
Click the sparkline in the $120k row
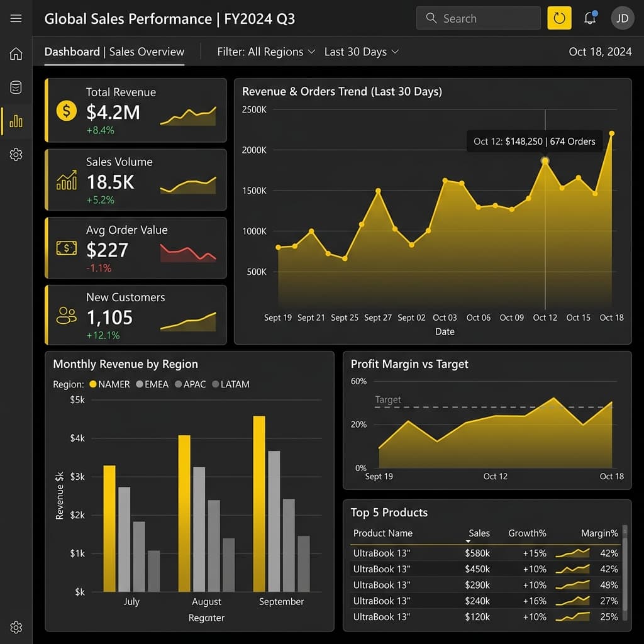click(572, 616)
